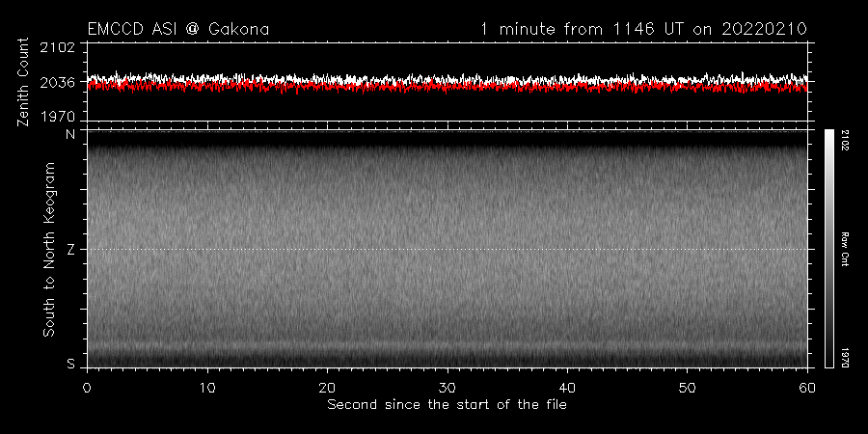Click the 20 second tick label
Image resolution: width=868 pixels, height=434 pixels.
pos(327,387)
